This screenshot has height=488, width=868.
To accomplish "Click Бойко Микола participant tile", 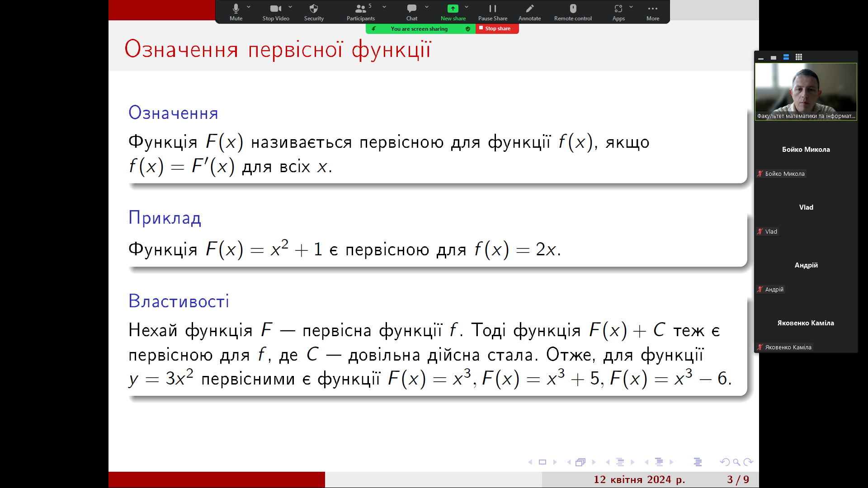I will click(x=806, y=150).
